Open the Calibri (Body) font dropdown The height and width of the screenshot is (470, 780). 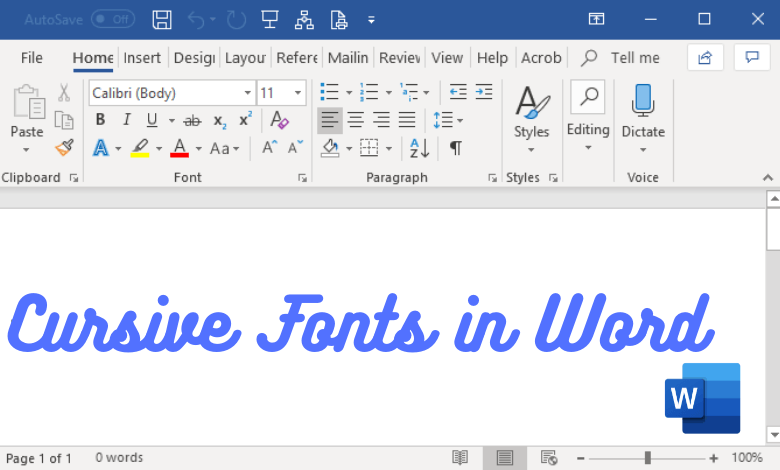pos(247,93)
